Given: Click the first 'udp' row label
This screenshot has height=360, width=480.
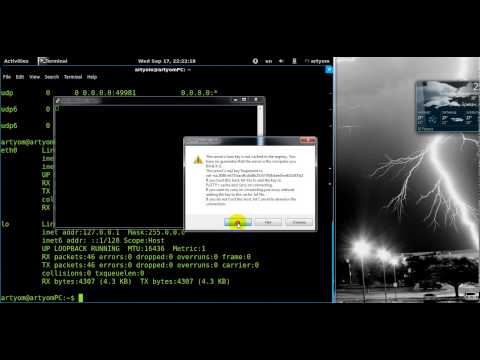Looking at the screenshot, I should point(7,93).
